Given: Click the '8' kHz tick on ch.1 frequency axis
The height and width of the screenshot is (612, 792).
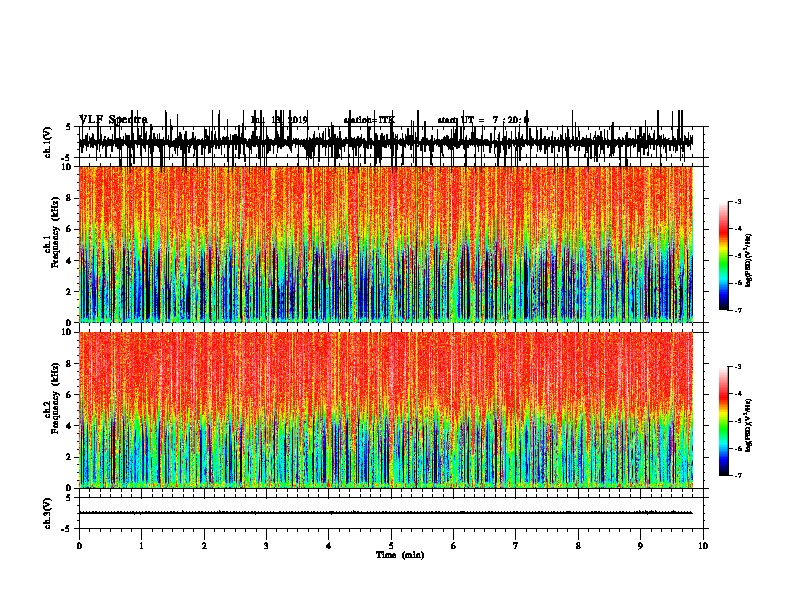Looking at the screenshot, I should pos(70,198).
